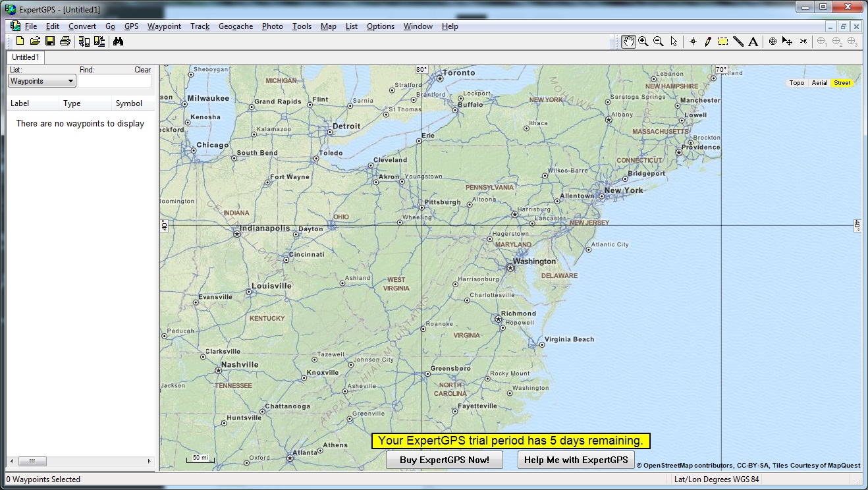Select the yellow rectangle Shape tool
This screenshot has height=490, width=868.
click(723, 41)
